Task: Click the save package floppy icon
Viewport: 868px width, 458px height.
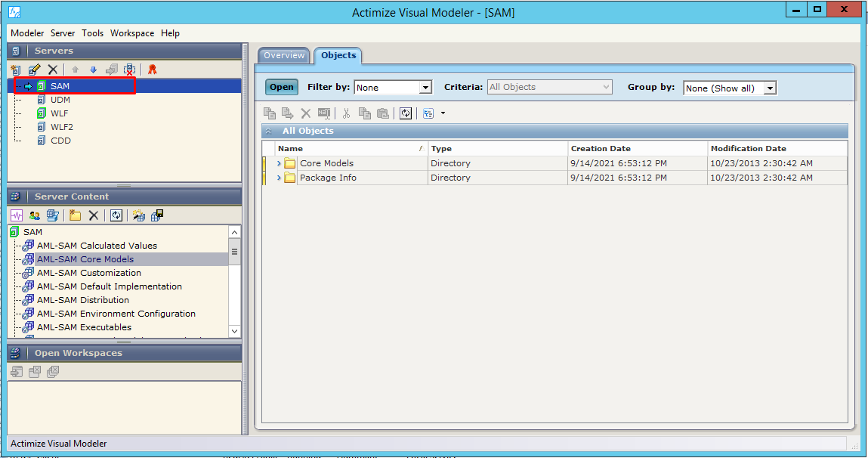Action: click(x=157, y=215)
